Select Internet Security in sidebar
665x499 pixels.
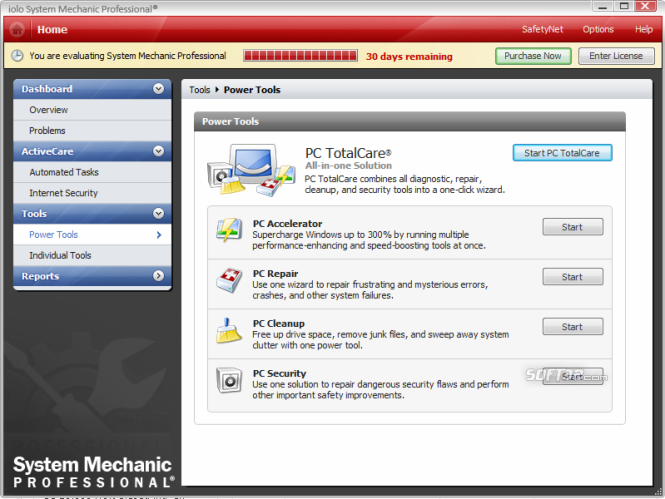point(92,193)
